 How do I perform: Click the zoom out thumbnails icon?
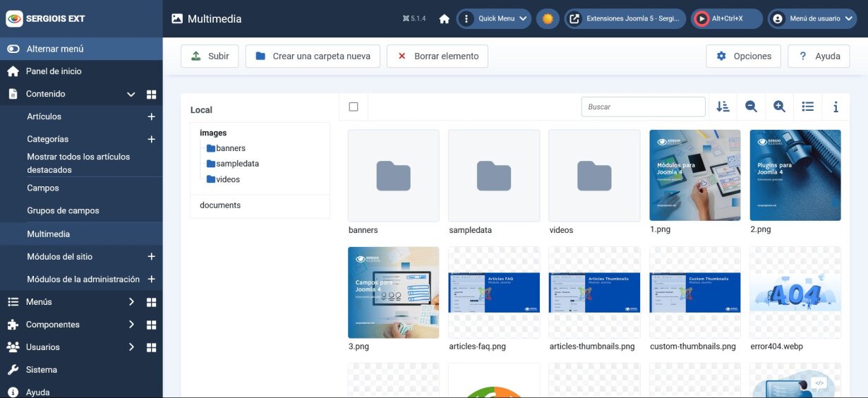point(751,107)
